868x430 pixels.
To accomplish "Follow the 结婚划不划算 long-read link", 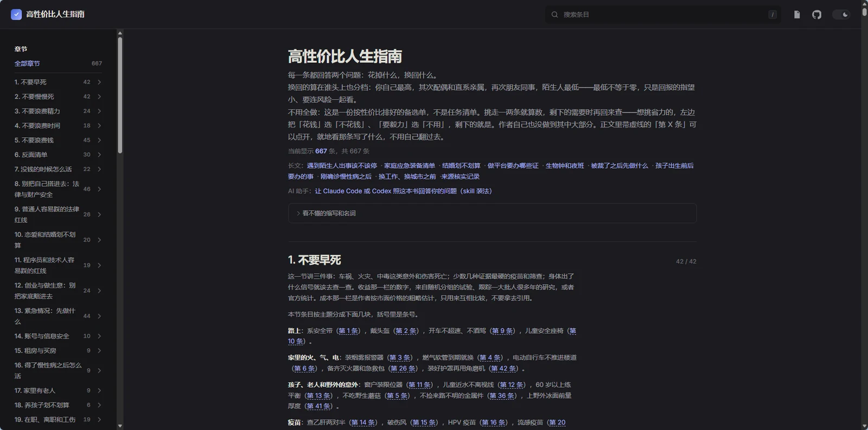I will pos(461,166).
